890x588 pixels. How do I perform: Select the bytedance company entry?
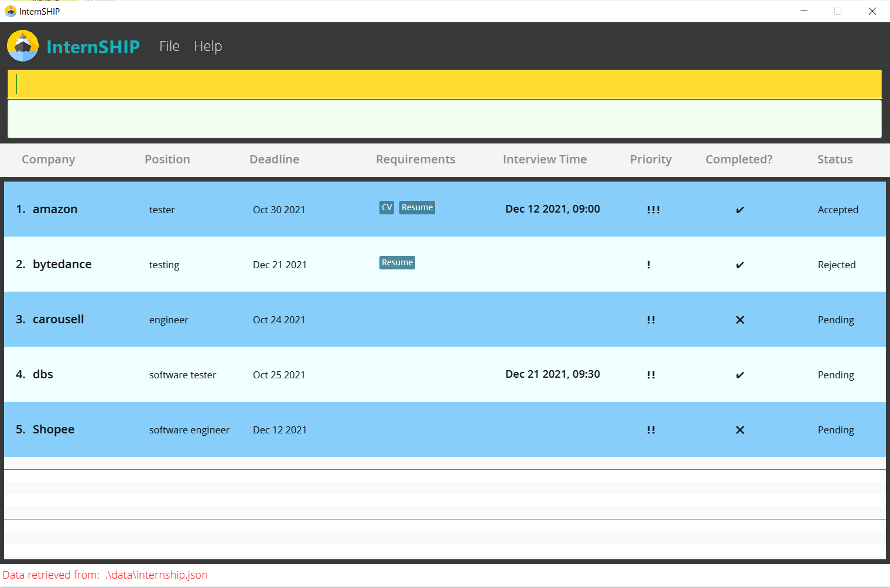click(62, 264)
